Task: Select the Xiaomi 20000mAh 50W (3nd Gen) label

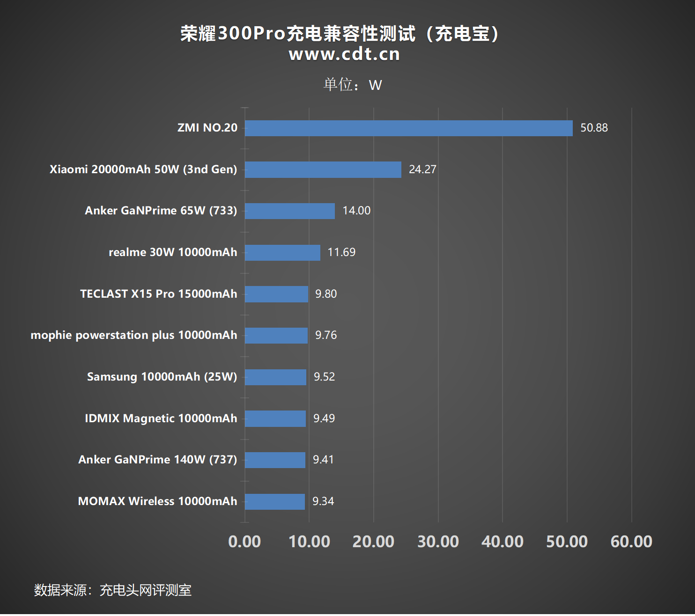Action: pyautogui.click(x=143, y=169)
